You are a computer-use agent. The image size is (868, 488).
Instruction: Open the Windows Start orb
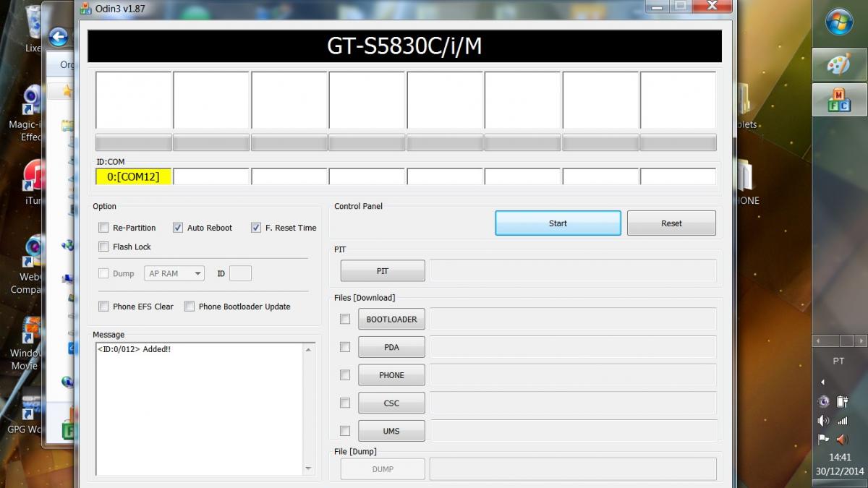coord(840,22)
